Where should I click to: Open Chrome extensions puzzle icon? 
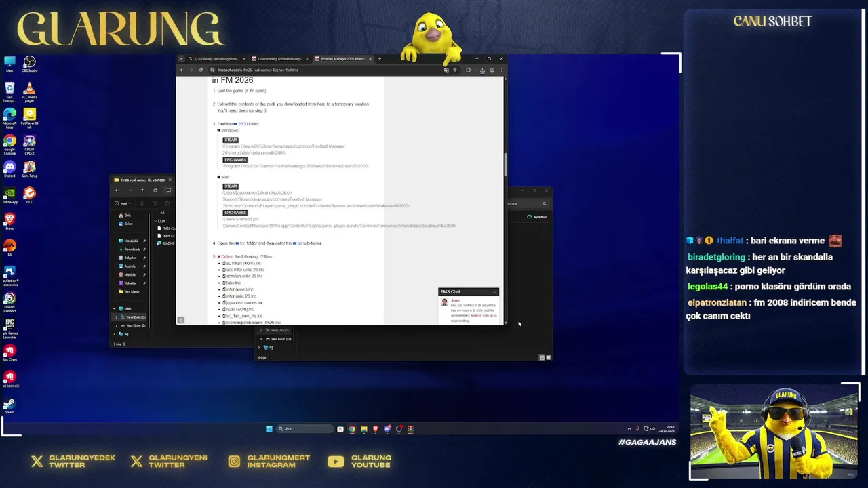click(468, 70)
